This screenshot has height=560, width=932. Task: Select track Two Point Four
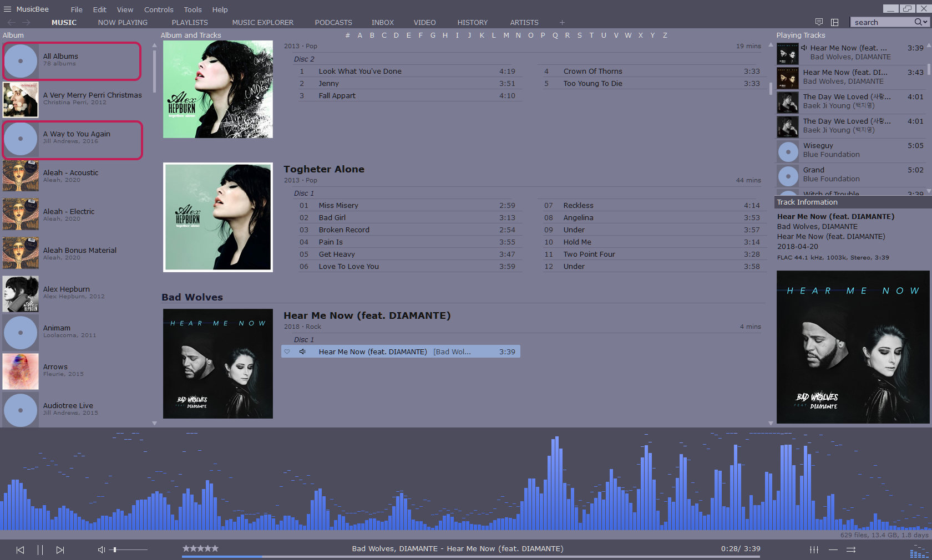(x=652, y=254)
